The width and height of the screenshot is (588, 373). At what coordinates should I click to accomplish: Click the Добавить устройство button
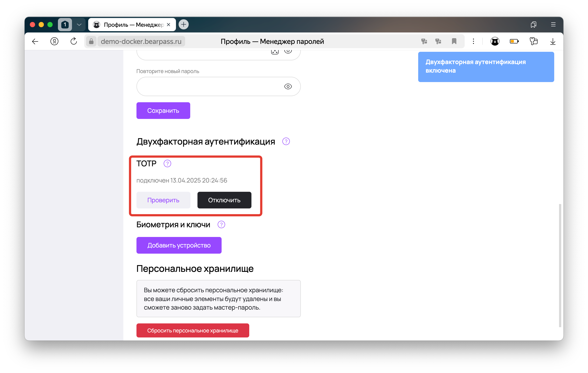(179, 245)
